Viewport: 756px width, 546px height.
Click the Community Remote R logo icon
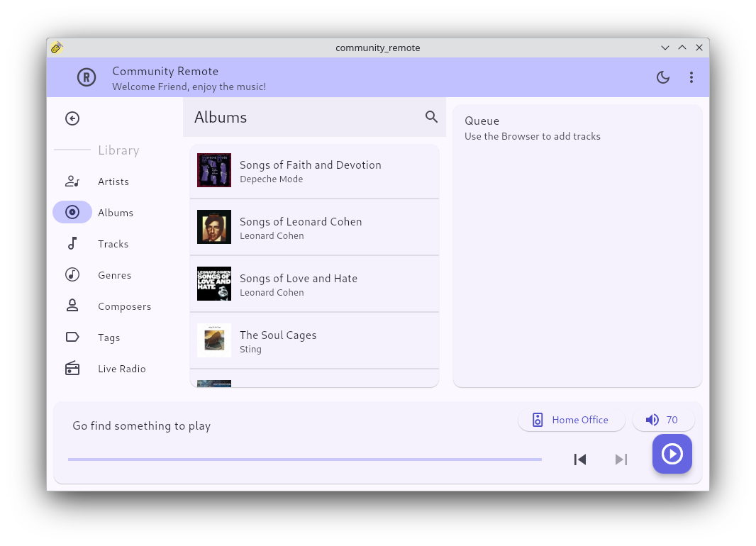[x=87, y=77]
